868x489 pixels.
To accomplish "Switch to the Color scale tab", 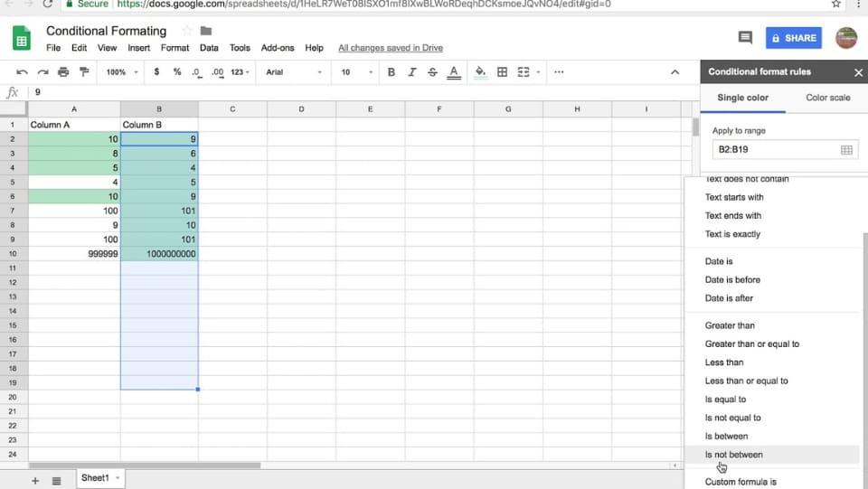I will (827, 98).
